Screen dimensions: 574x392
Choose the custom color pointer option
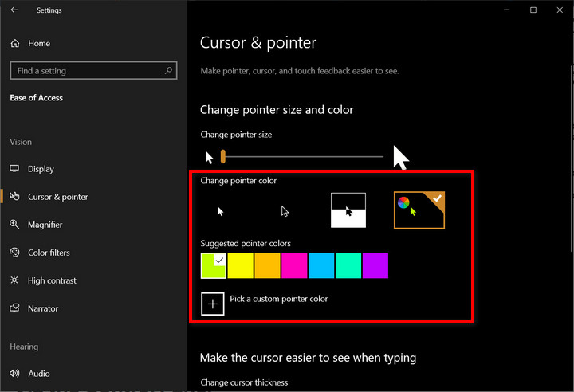point(419,210)
